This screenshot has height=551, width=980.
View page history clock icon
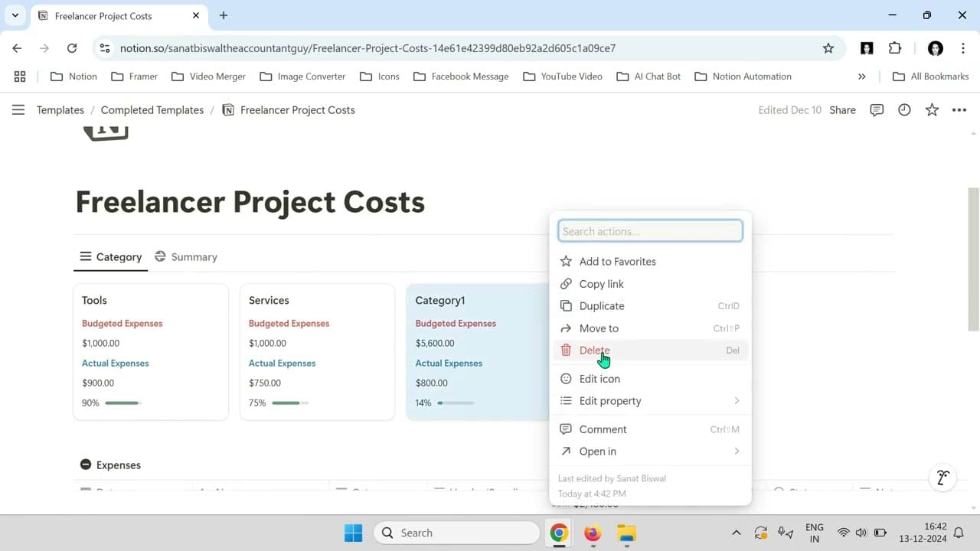click(904, 110)
